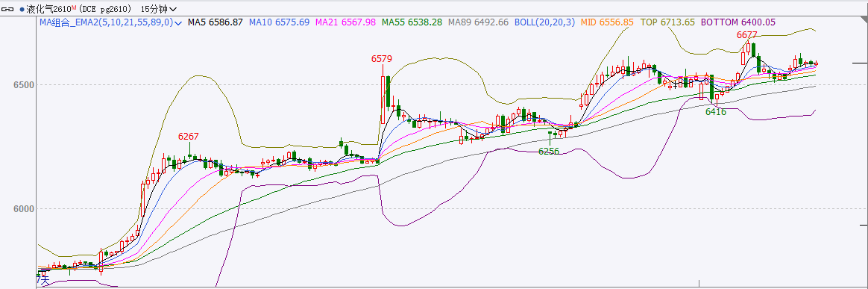
Task: Click the BOLL(20,20,3) indicator label
Action: pyautogui.click(x=544, y=22)
